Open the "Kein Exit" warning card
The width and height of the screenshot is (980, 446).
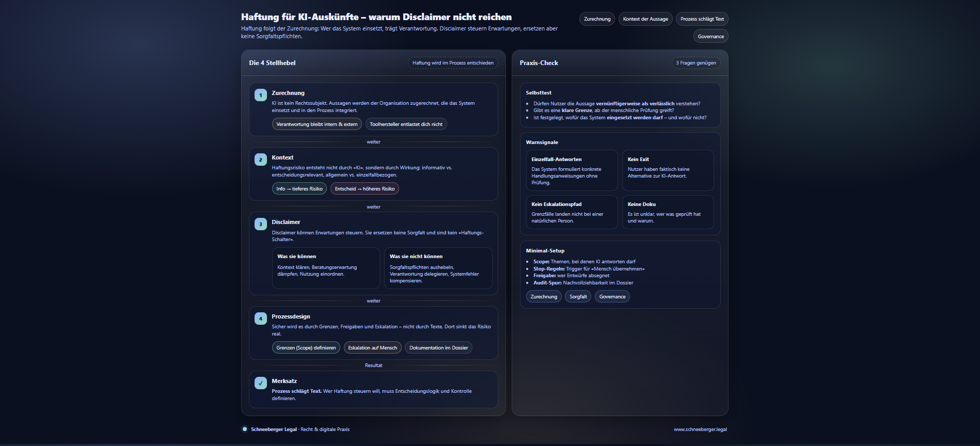668,170
